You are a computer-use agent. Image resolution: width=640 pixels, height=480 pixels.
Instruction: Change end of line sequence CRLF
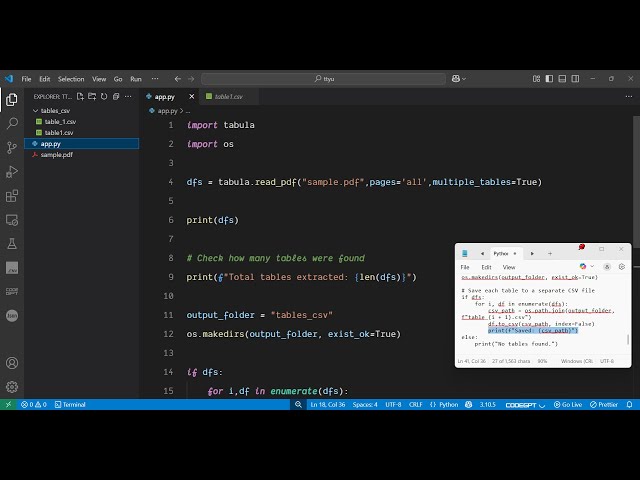coord(416,404)
